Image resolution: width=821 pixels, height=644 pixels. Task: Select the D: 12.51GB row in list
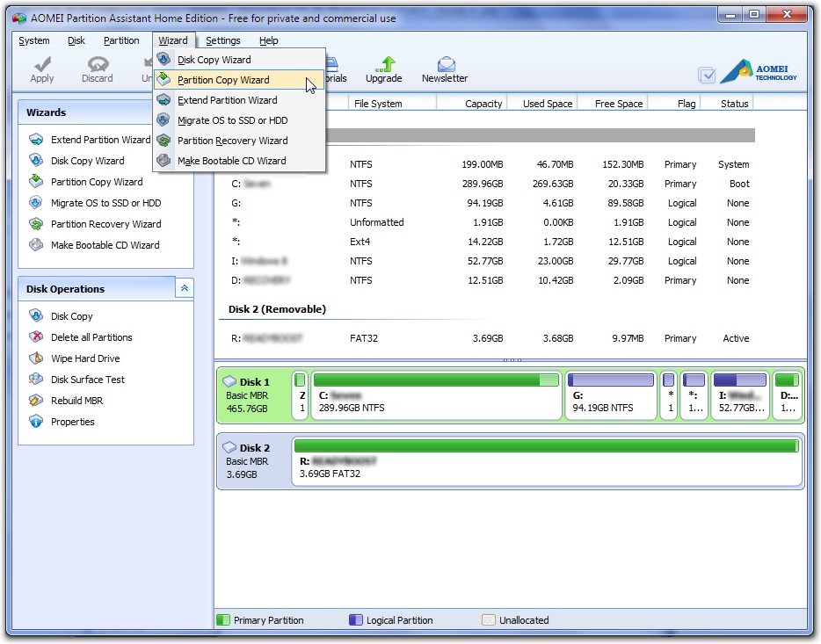tap(487, 280)
